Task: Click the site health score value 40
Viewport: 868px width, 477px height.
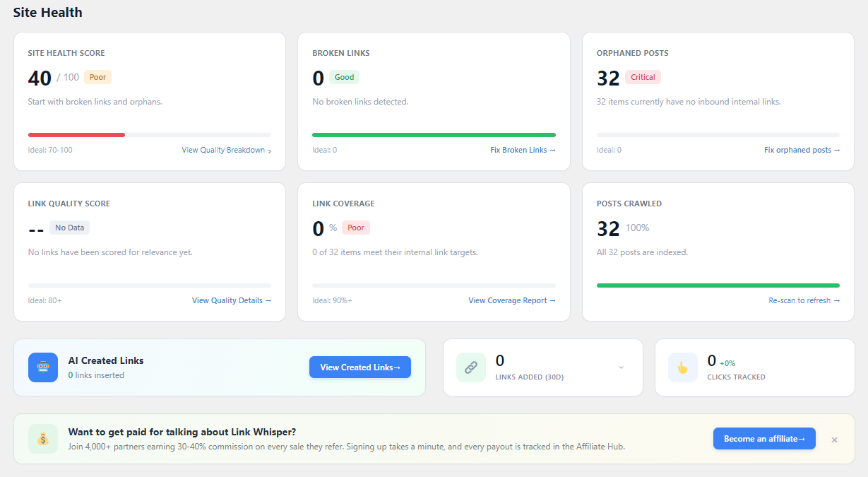Action: [40, 78]
